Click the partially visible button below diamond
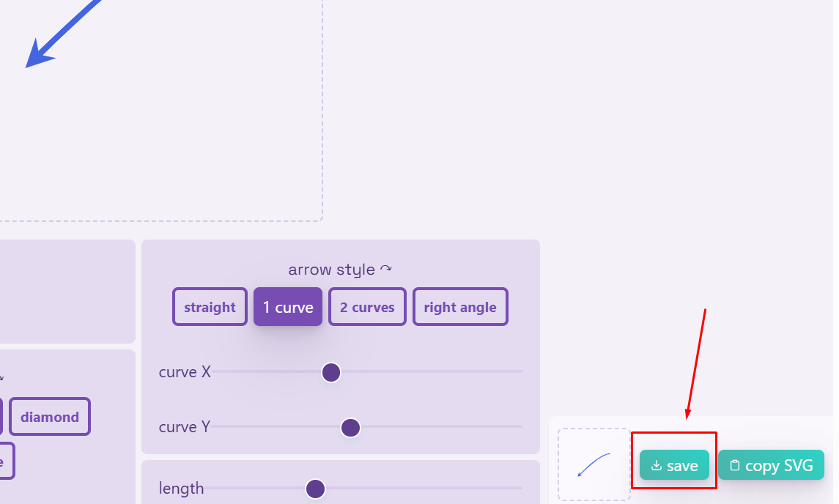Viewport: 839px width, 504px height. click(6, 462)
